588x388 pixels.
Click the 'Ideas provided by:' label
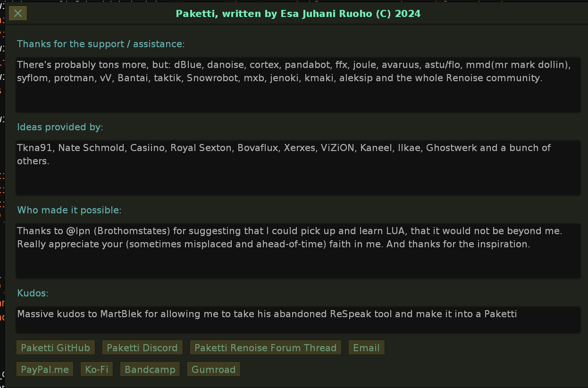(x=60, y=127)
